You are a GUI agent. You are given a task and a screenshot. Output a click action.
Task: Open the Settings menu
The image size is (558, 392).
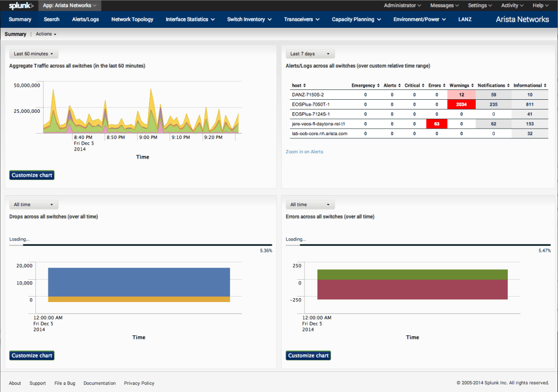(480, 5)
